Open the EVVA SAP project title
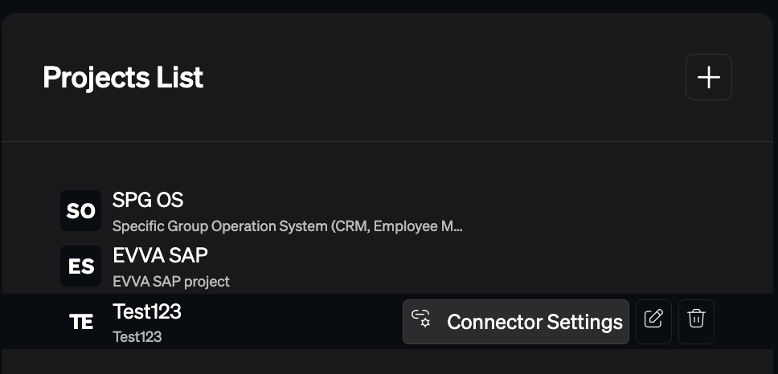Viewport: 778px width, 374px height. (160, 255)
